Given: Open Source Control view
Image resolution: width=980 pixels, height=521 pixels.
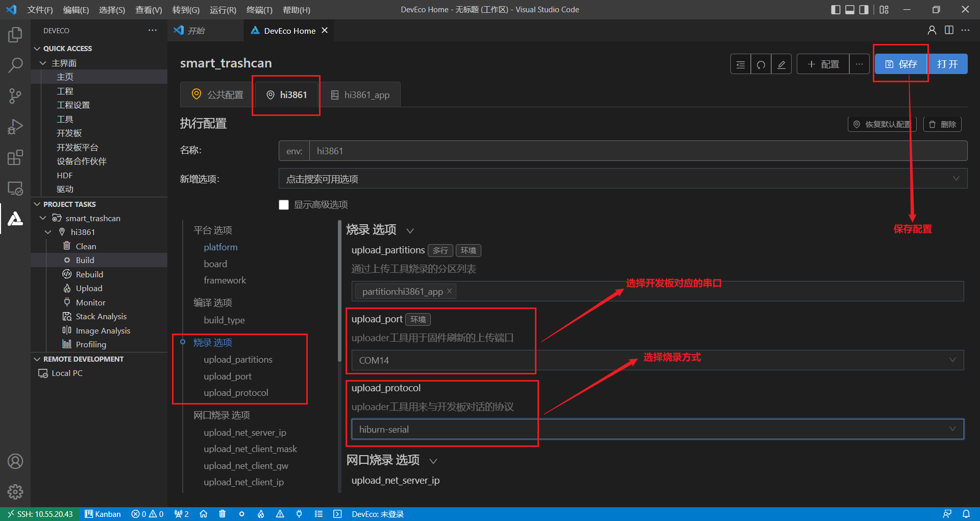Looking at the screenshot, I should pos(15,96).
